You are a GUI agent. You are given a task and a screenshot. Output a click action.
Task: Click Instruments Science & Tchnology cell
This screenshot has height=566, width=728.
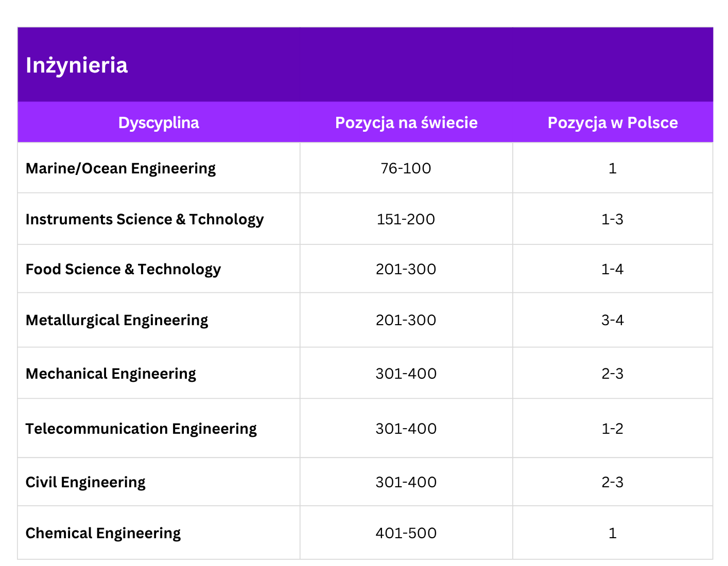coord(145,219)
